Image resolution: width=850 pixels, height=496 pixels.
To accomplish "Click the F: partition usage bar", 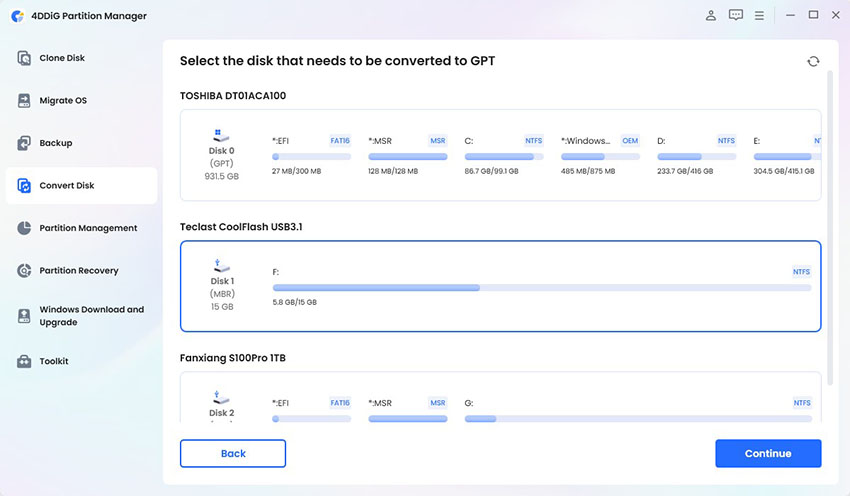I will tap(541, 288).
